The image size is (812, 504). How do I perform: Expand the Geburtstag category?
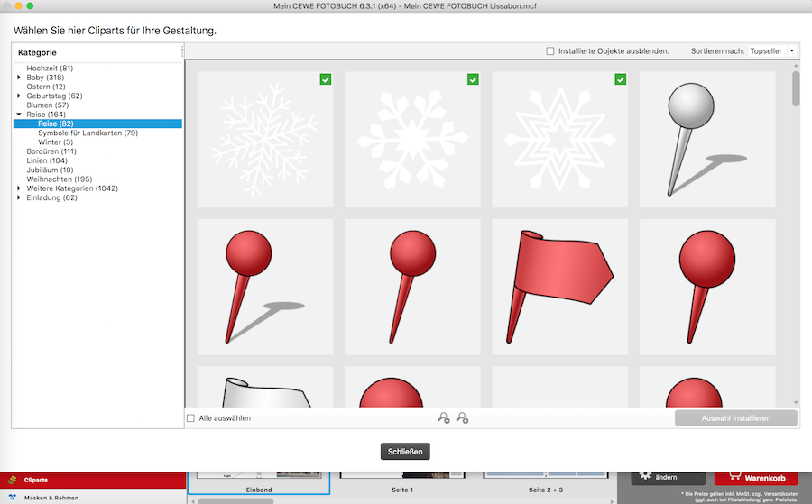(19, 96)
